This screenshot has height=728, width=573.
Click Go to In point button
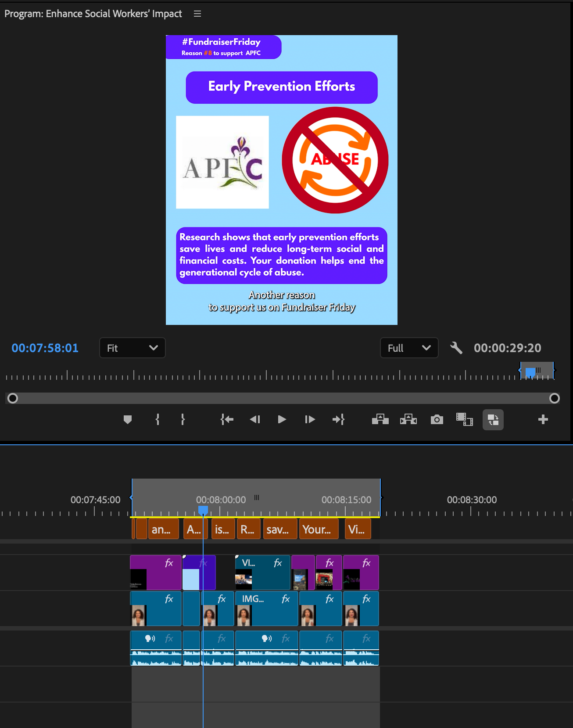coord(227,420)
